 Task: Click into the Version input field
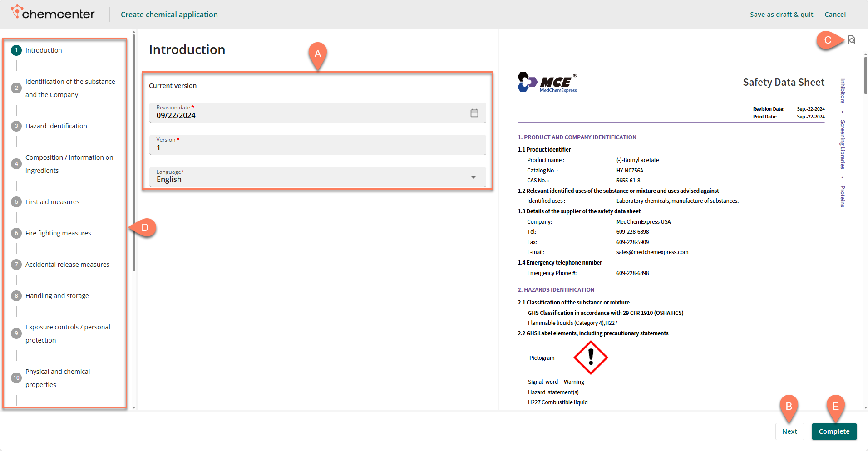click(317, 147)
